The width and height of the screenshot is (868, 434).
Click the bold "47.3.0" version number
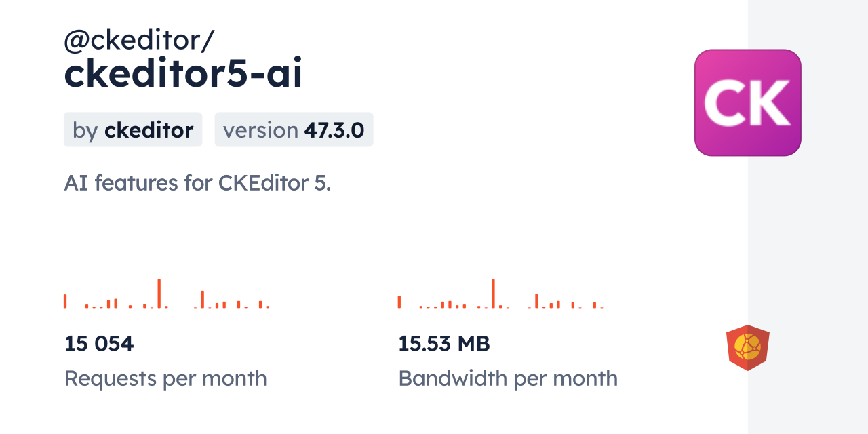[334, 130]
